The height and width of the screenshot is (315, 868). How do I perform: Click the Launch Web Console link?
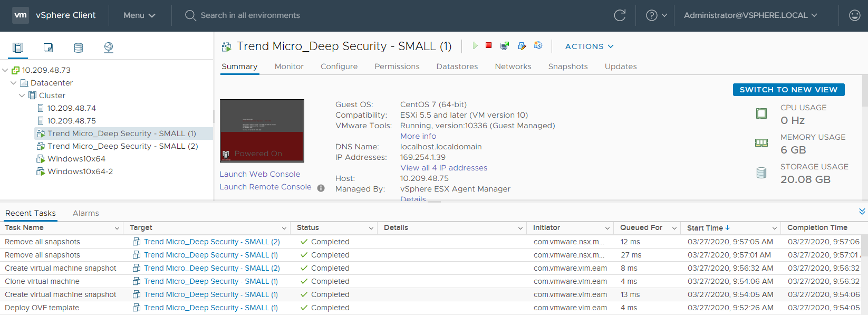click(x=259, y=174)
